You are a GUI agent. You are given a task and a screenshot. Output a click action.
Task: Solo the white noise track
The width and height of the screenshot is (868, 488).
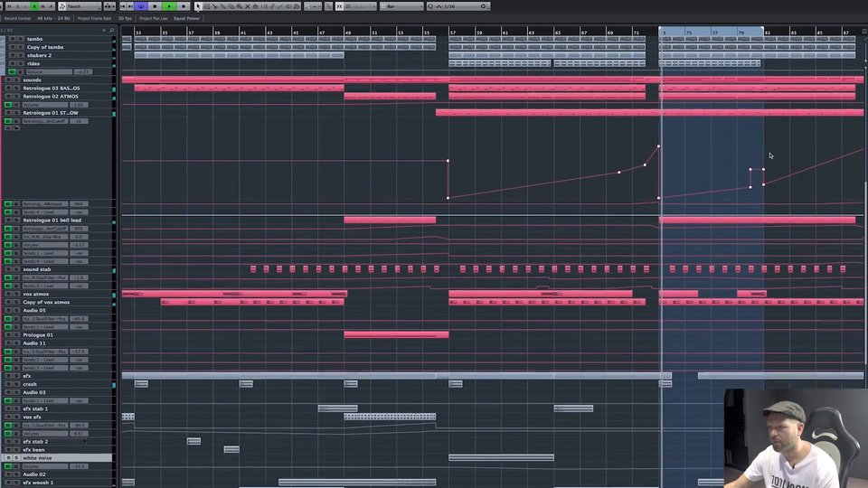coord(16,458)
